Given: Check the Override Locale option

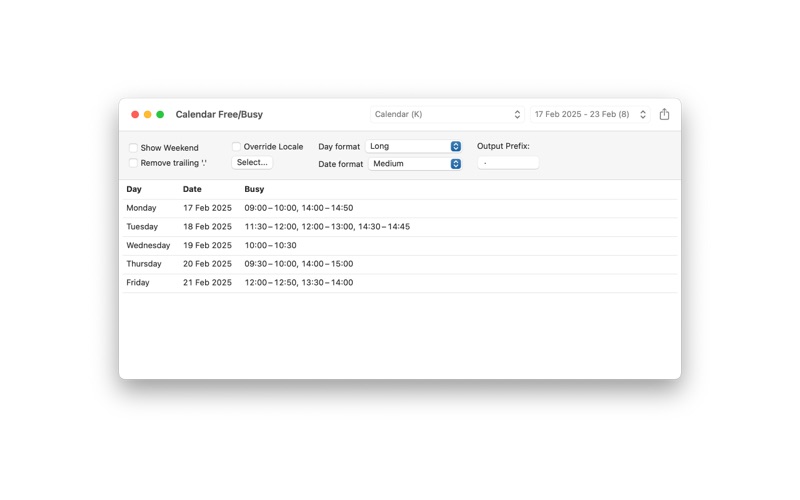Looking at the screenshot, I should pyautogui.click(x=236, y=147).
